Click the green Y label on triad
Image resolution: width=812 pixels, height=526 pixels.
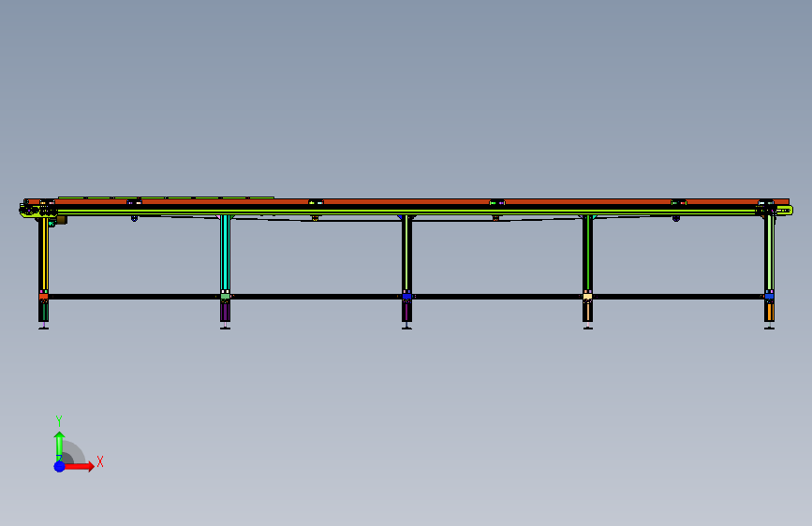(x=59, y=420)
